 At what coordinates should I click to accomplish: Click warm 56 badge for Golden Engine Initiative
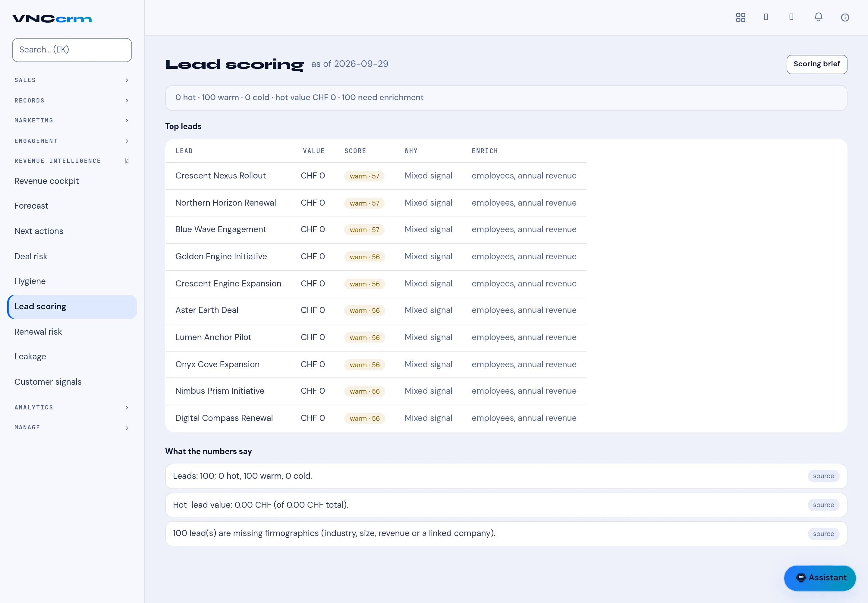point(364,257)
